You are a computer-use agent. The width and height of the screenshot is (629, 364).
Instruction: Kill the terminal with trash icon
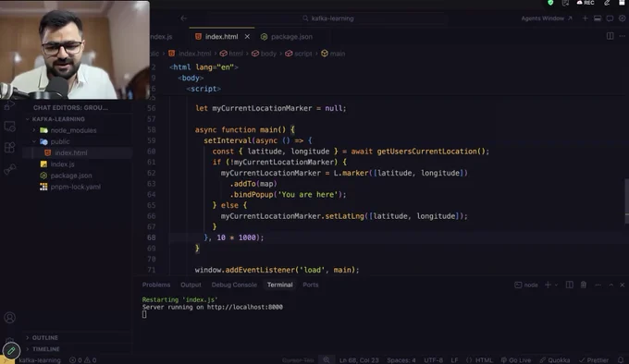[584, 285]
